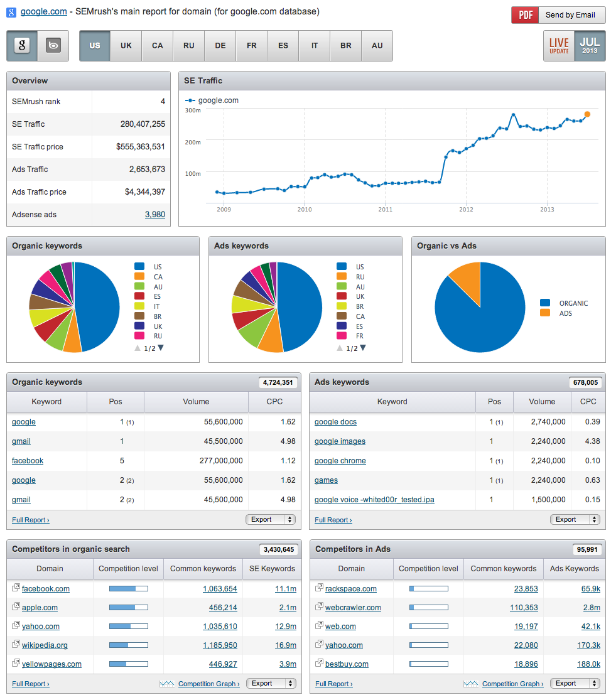Open Ads Keywords 188.0k link for bestbuy.com
This screenshot has width=611, height=700.
[588, 664]
